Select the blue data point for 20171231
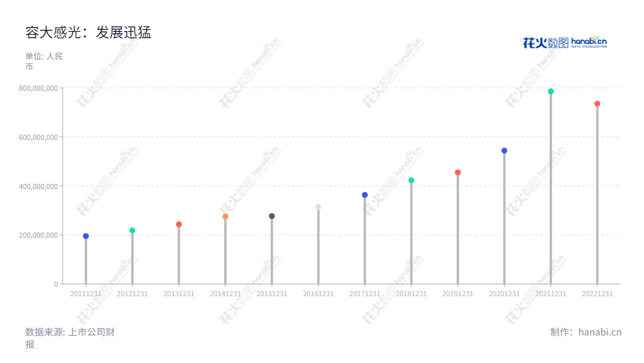The width and height of the screenshot is (644, 363). pyautogui.click(x=365, y=195)
